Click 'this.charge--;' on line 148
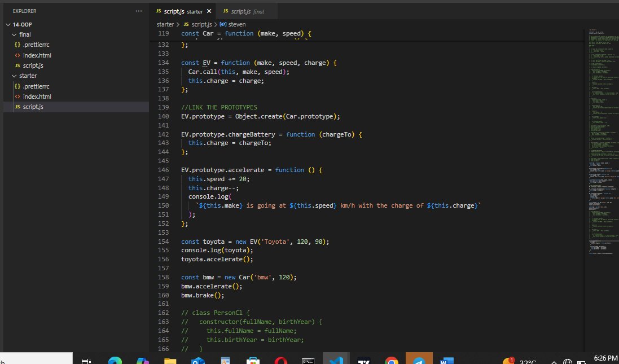The height and width of the screenshot is (364, 619). pyautogui.click(x=213, y=188)
